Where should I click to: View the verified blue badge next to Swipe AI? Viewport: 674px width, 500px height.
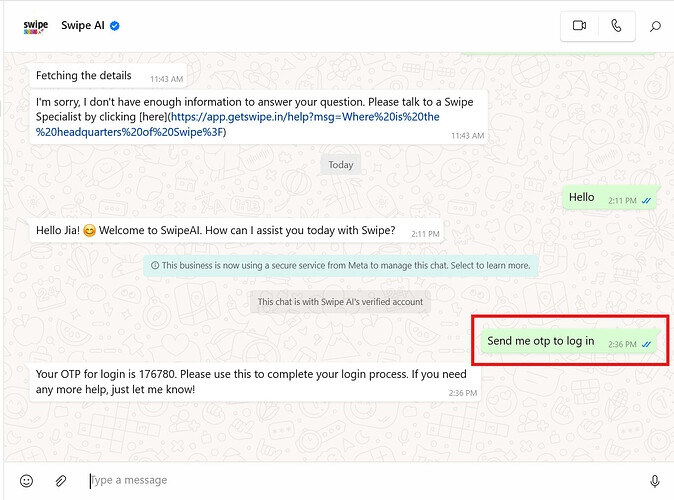pyautogui.click(x=114, y=26)
